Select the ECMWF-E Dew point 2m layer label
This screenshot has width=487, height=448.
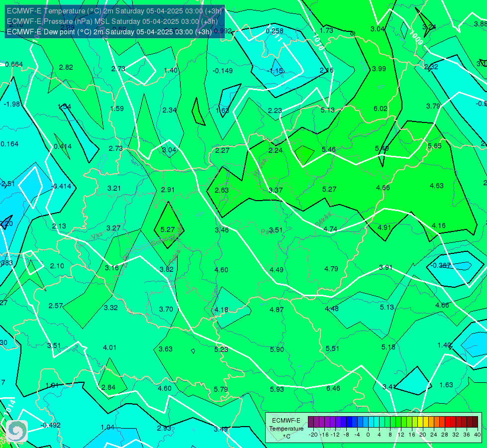(x=109, y=32)
